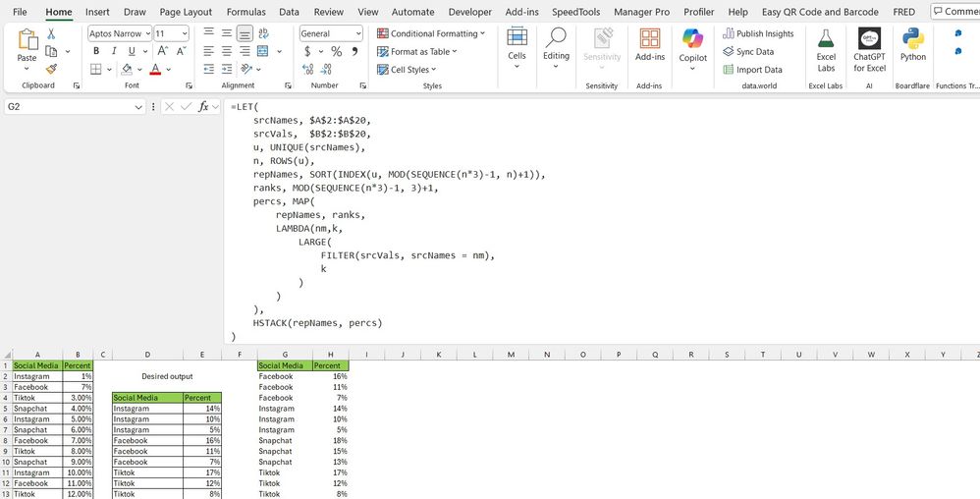Image resolution: width=980 pixels, height=499 pixels.
Task: Click Merge and Center icon
Action: pyautogui.click(x=263, y=51)
